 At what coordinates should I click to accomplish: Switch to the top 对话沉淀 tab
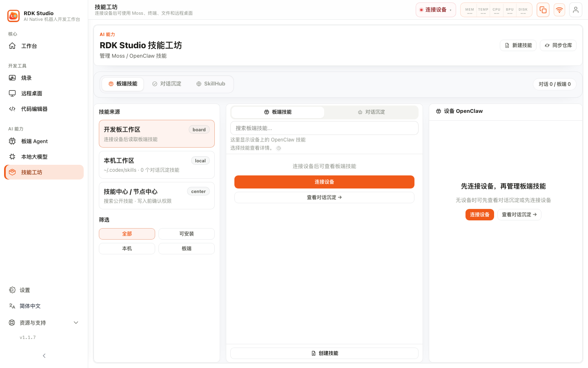(x=167, y=84)
